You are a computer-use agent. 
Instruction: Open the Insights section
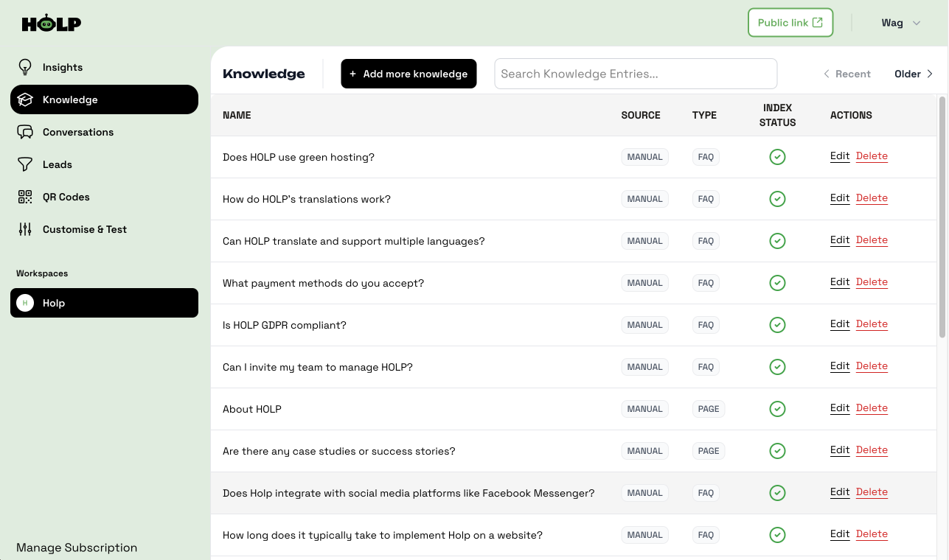(104, 67)
